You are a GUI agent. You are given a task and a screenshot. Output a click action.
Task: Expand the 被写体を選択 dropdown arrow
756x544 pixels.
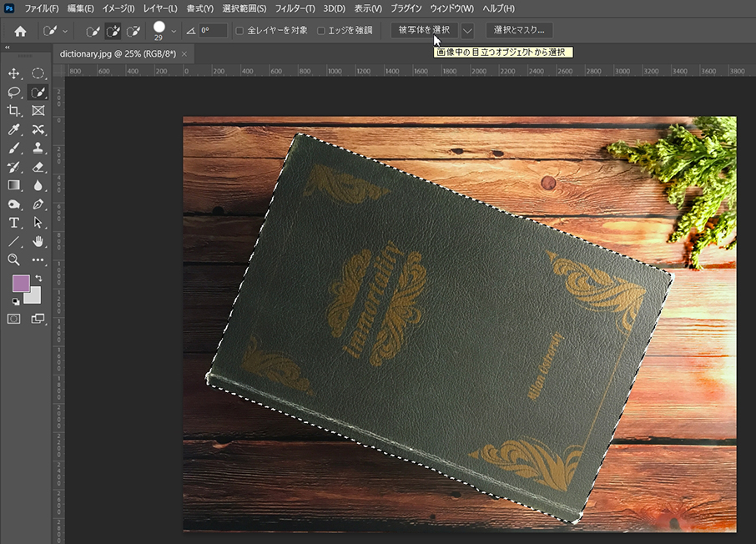tap(467, 32)
